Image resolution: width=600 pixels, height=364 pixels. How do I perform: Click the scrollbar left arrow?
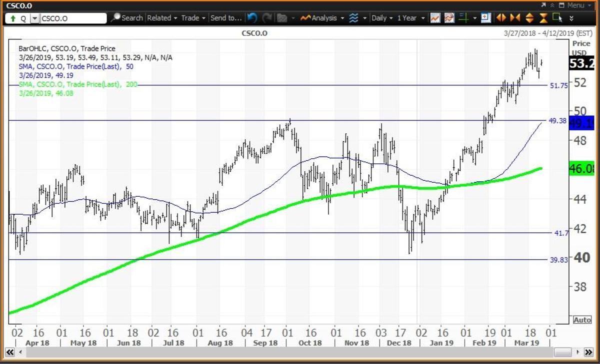(x=21, y=353)
